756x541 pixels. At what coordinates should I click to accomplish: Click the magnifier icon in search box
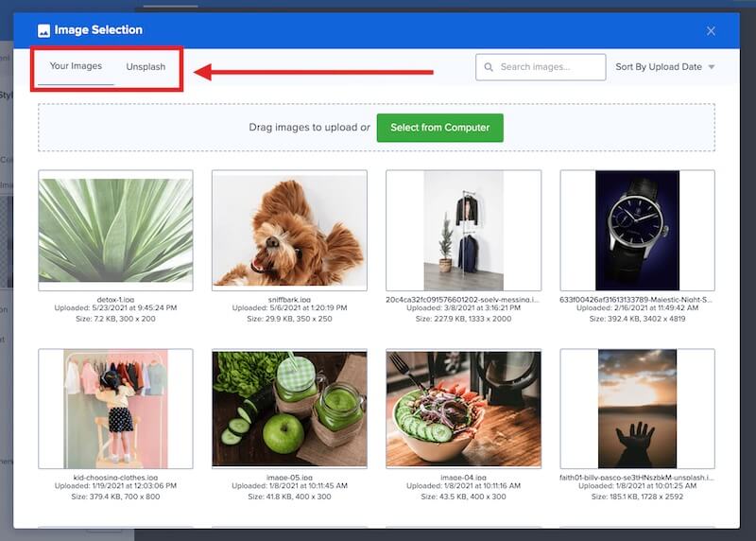click(x=489, y=67)
